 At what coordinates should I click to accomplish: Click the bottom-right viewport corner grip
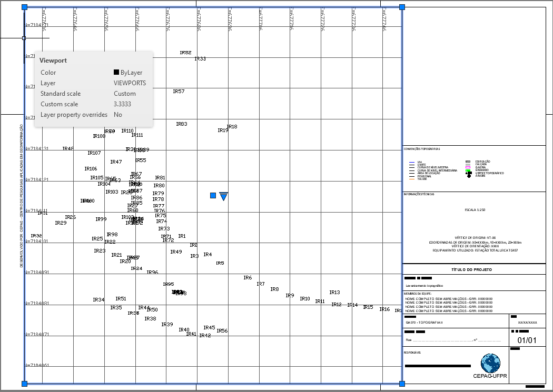(x=402, y=384)
